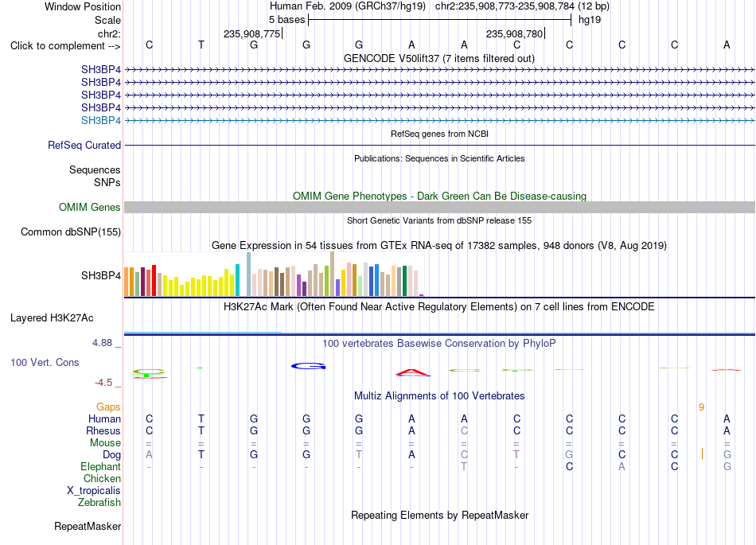Open 'Short Genetic Variants from dbSNP release 155' title
Image resolution: width=756 pixels, height=545 pixels.
(439, 220)
